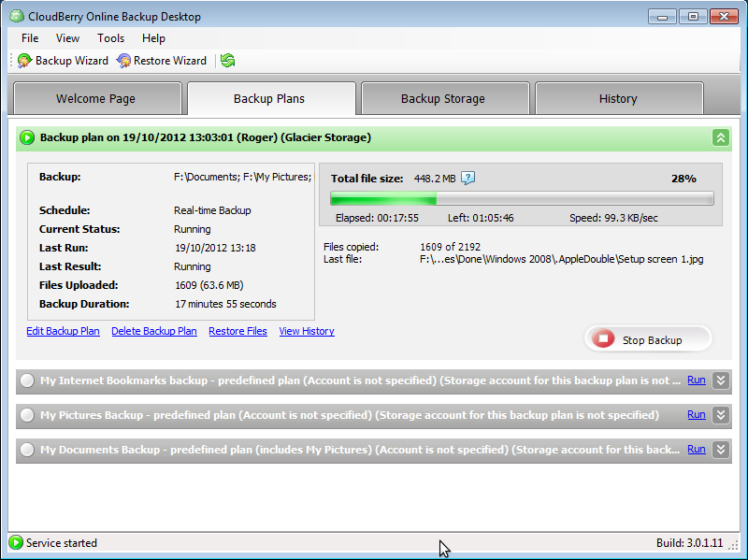Click the 'Running' value next to Current Status

(x=193, y=229)
